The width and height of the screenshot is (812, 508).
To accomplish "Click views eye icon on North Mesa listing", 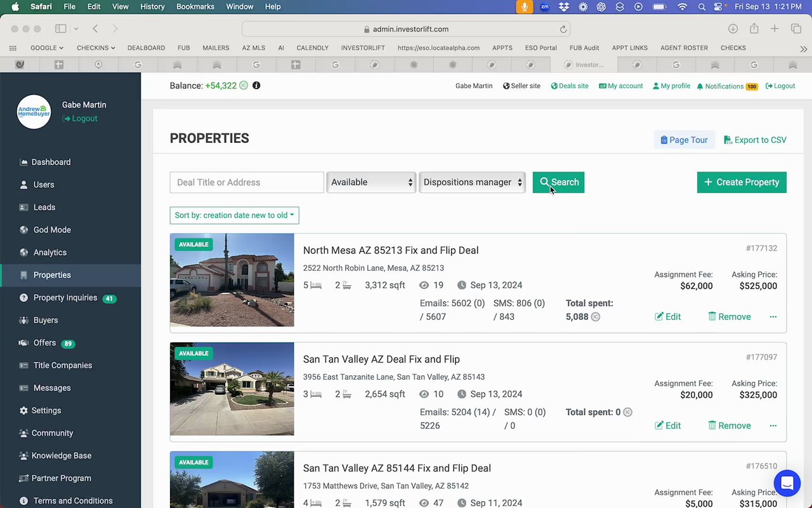I will click(x=424, y=285).
